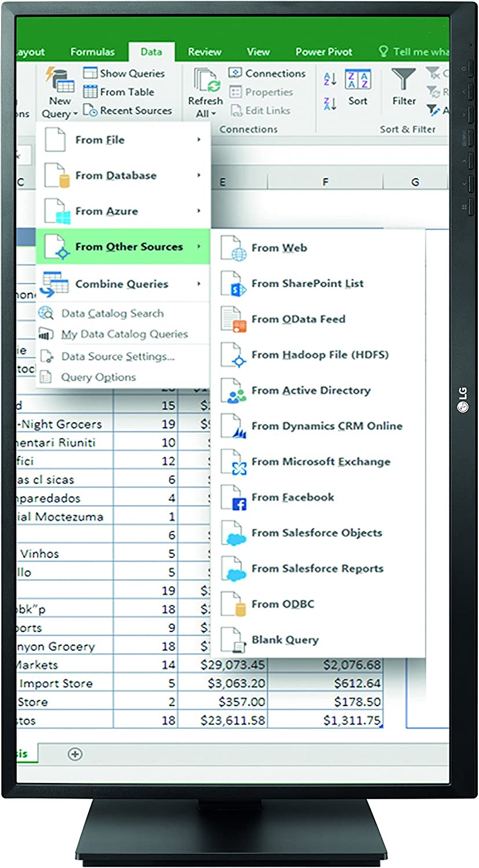479x868 pixels.
Task: Click the From Active Directory icon
Action: click(x=233, y=391)
